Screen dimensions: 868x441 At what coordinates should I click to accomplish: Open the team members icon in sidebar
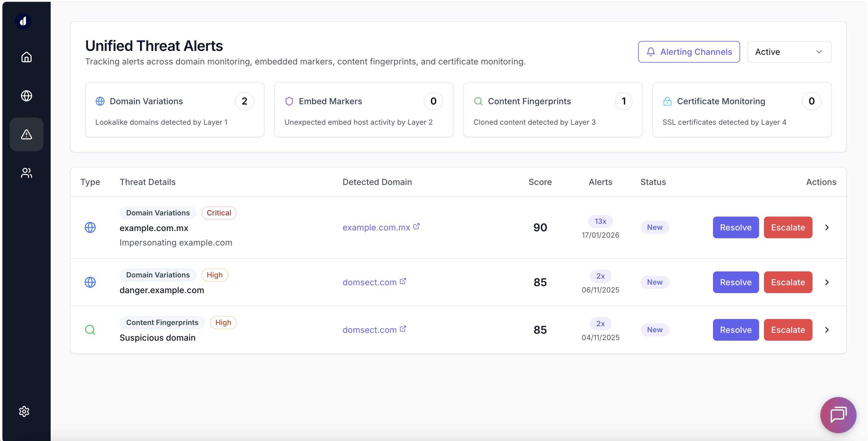point(26,173)
